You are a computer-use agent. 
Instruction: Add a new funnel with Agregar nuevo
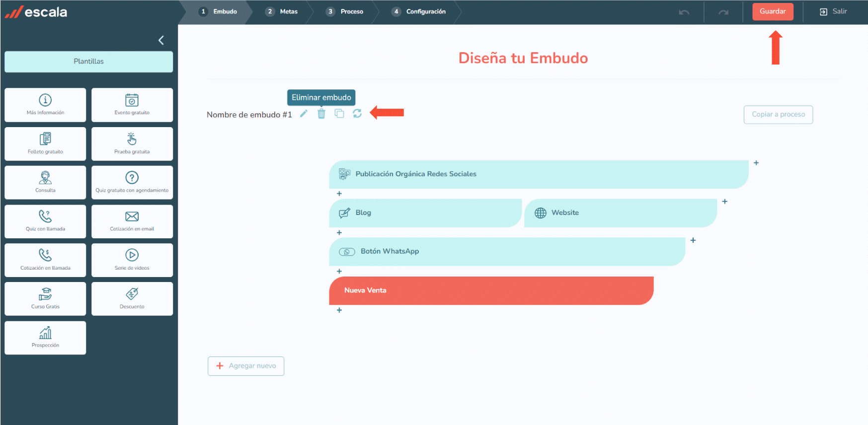pos(246,366)
